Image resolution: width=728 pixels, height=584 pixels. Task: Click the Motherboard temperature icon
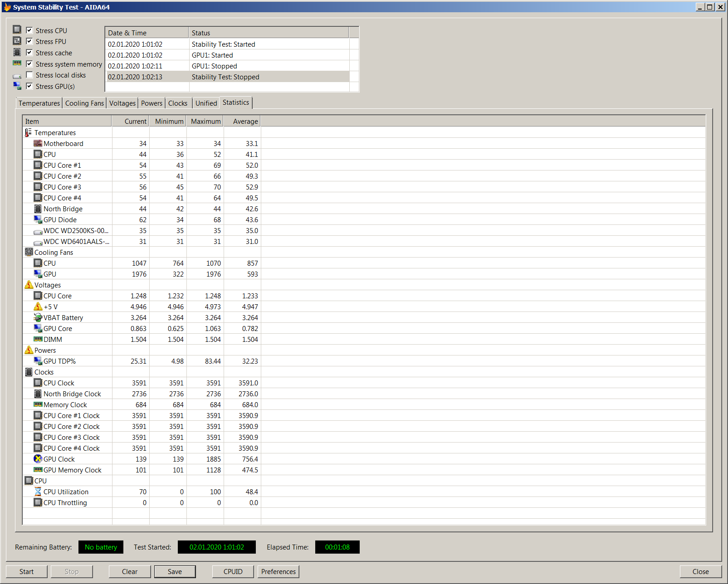(38, 143)
